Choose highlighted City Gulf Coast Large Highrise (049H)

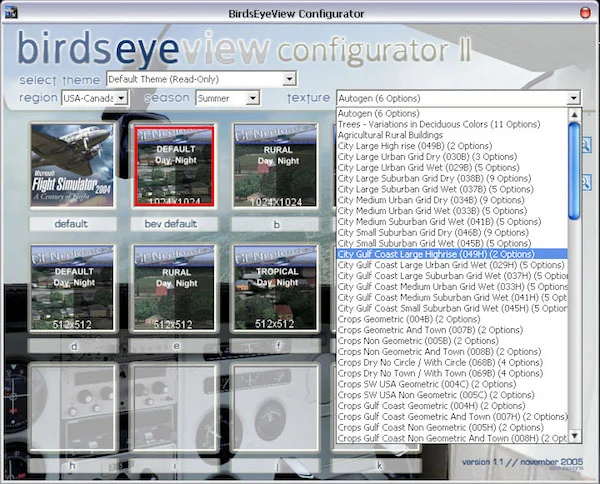coord(452,254)
